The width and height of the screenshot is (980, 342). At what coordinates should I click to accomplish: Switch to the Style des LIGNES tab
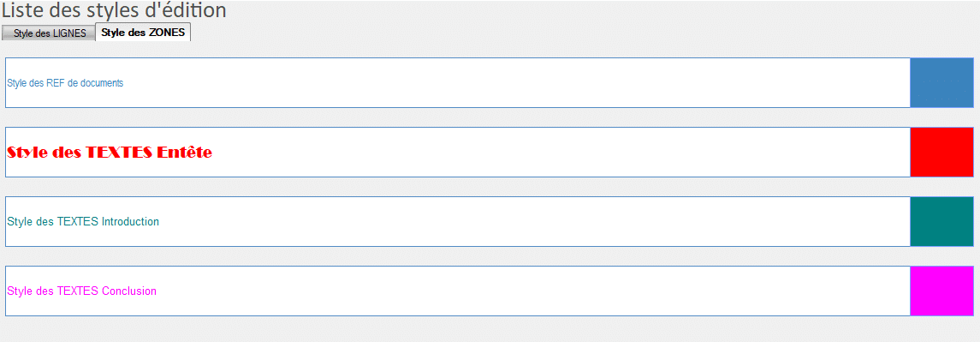49,33
